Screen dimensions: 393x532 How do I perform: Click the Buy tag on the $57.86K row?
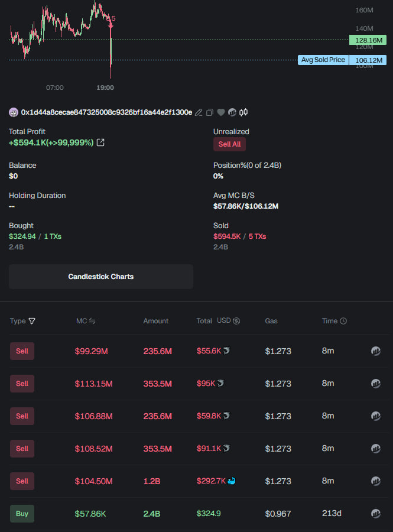pos(22,514)
